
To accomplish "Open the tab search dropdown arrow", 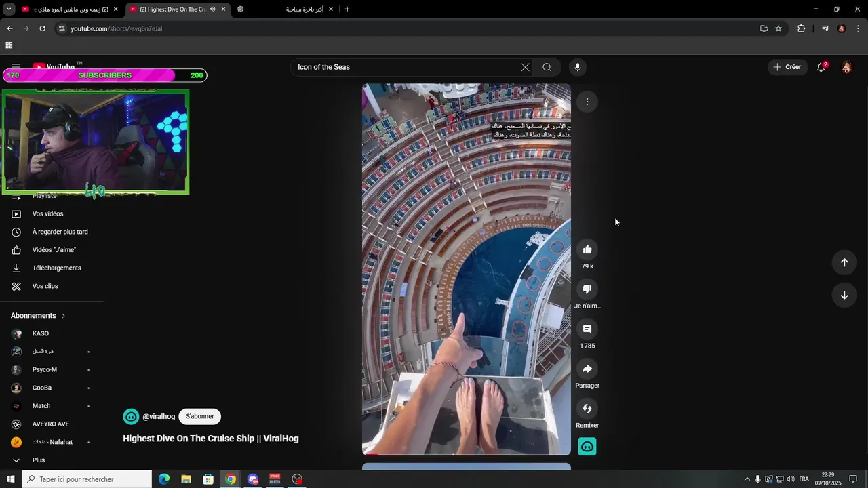I will (9, 9).
